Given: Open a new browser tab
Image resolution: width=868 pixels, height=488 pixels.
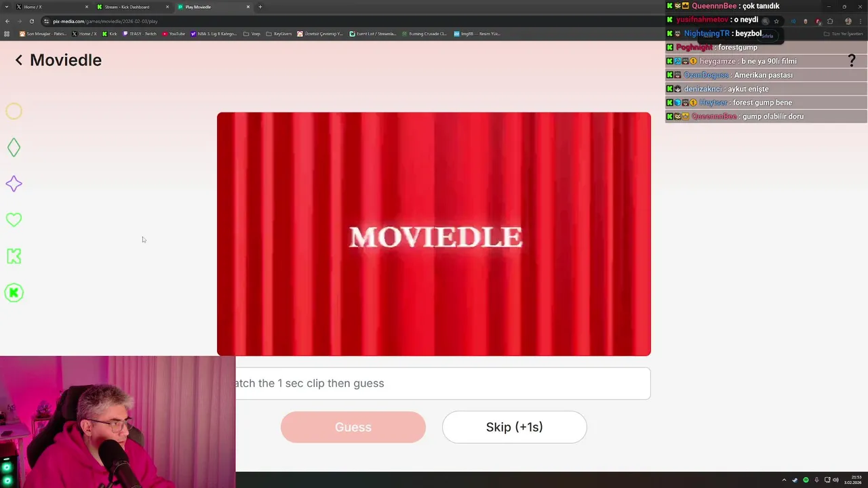Looking at the screenshot, I should 260,7.
